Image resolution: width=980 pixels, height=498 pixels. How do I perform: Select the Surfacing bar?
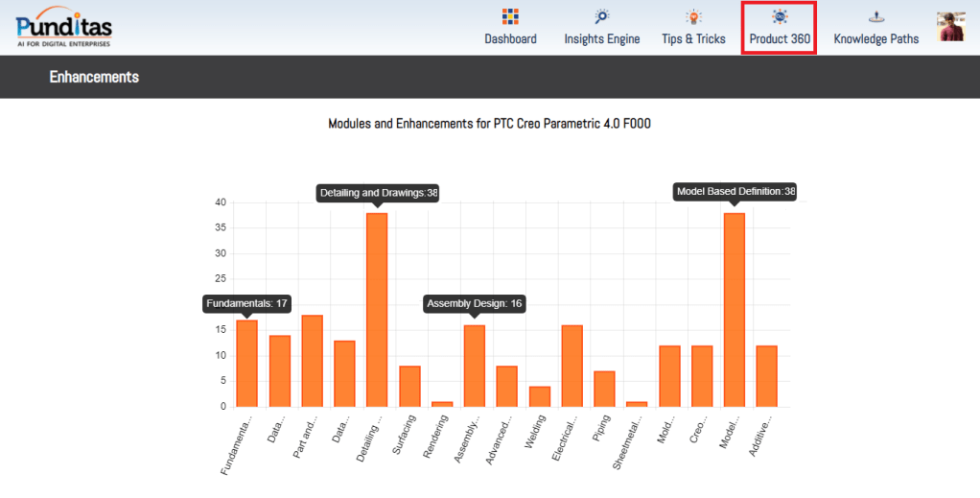[x=409, y=387]
